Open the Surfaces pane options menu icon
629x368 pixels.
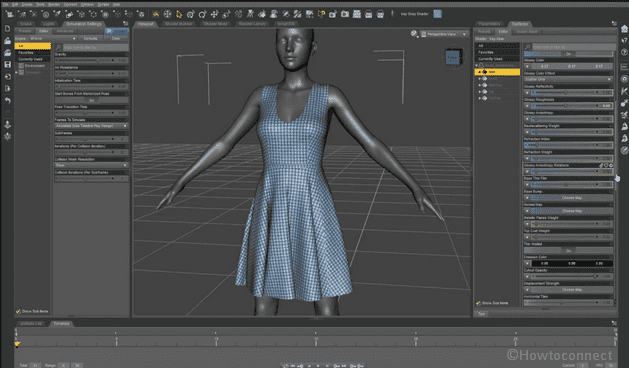click(x=614, y=24)
